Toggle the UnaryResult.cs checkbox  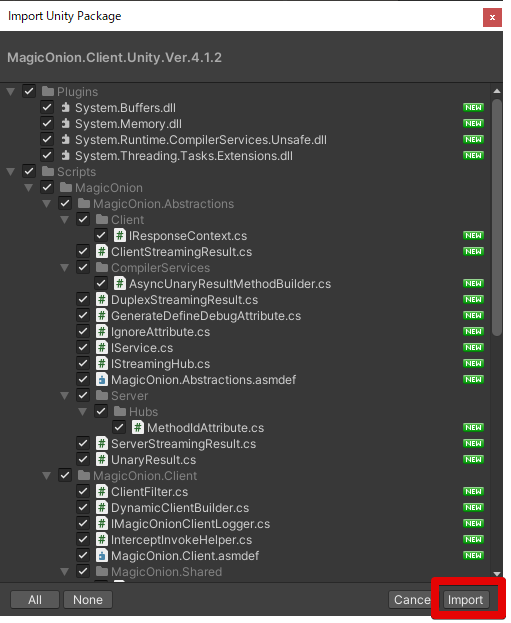pos(83,460)
